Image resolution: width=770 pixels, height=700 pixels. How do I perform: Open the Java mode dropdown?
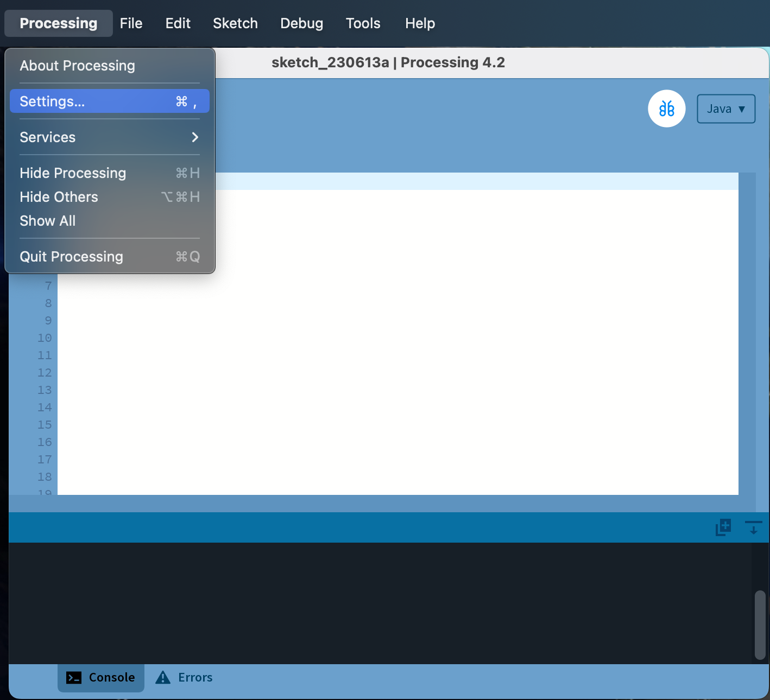(x=725, y=109)
